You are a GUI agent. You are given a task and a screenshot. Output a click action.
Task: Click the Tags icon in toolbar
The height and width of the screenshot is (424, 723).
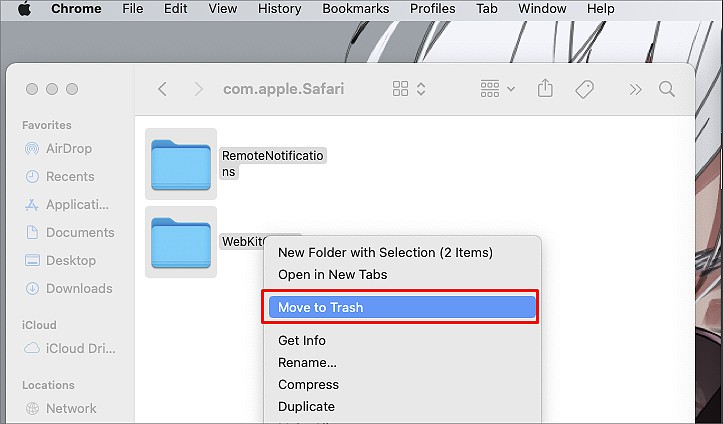[584, 89]
